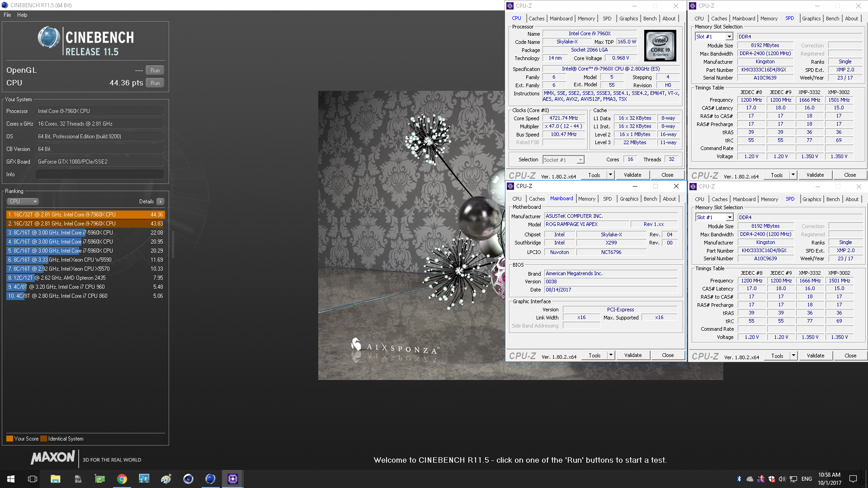Screen dimensions: 868x488
Task: Click the Bluetooth tray icon
Action: click(739, 479)
